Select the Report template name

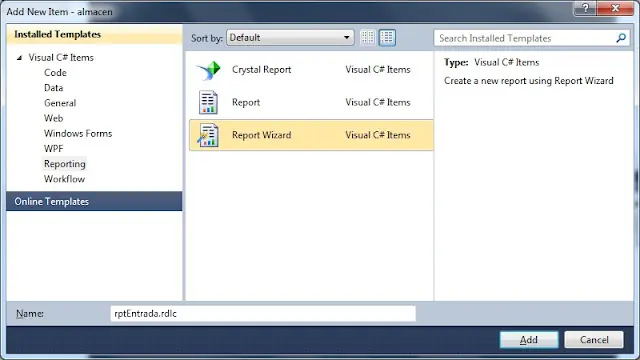click(246, 102)
